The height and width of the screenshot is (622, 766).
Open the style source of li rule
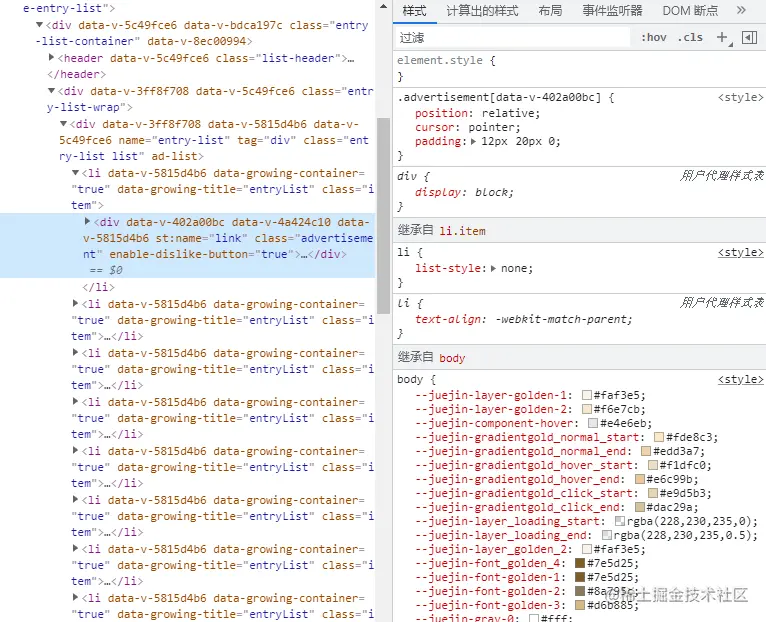[x=740, y=253]
